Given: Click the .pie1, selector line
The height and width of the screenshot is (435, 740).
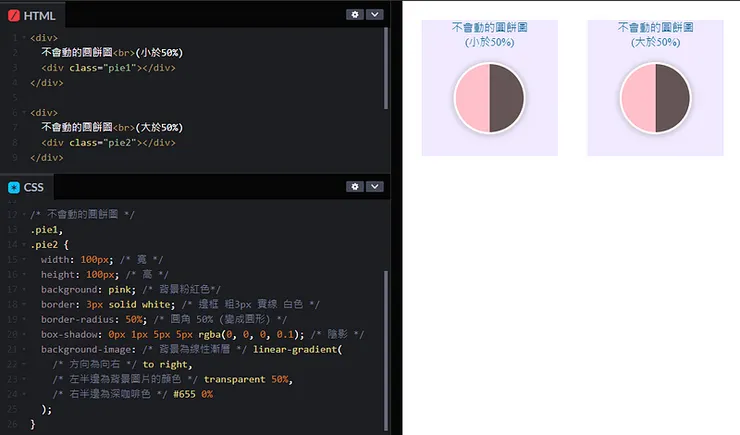Looking at the screenshot, I should coord(46,230).
